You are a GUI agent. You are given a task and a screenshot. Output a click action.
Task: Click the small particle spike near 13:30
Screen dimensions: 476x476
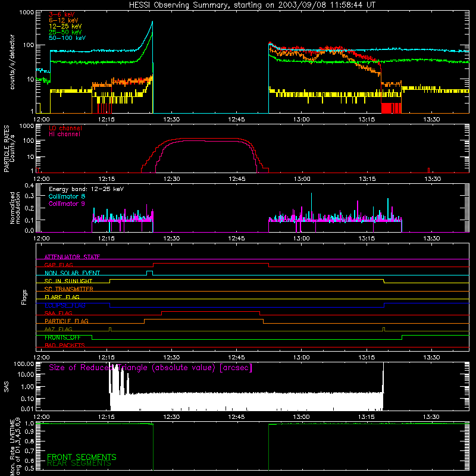[428, 170]
